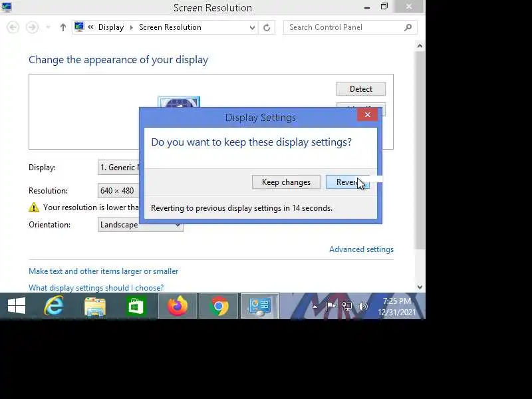532x399 pixels.
Task: Select Screen Resolution in the breadcrumb
Action: (170, 27)
